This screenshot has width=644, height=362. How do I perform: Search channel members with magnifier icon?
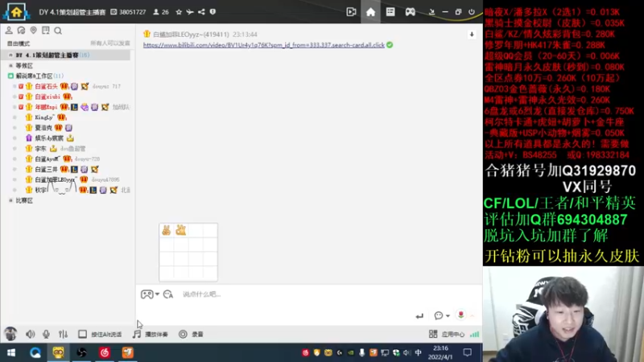pyautogui.click(x=58, y=31)
